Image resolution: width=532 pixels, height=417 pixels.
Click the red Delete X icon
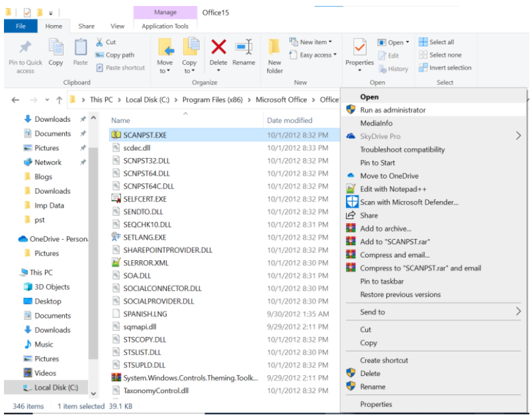click(218, 47)
